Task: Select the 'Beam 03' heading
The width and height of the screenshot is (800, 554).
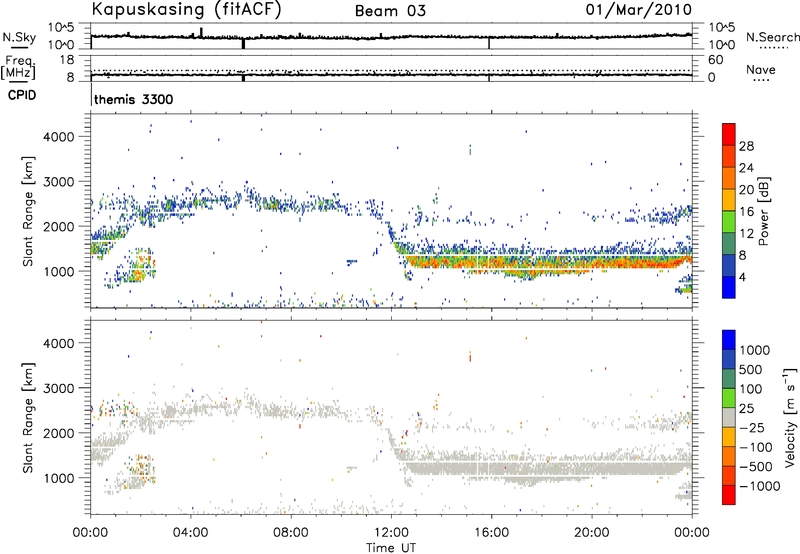Action: tap(390, 11)
